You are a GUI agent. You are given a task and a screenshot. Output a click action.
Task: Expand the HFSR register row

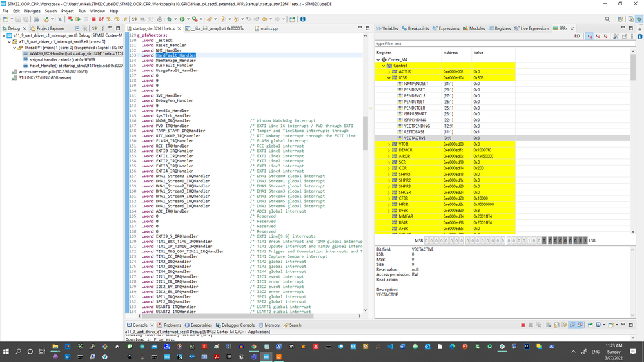coord(389,204)
